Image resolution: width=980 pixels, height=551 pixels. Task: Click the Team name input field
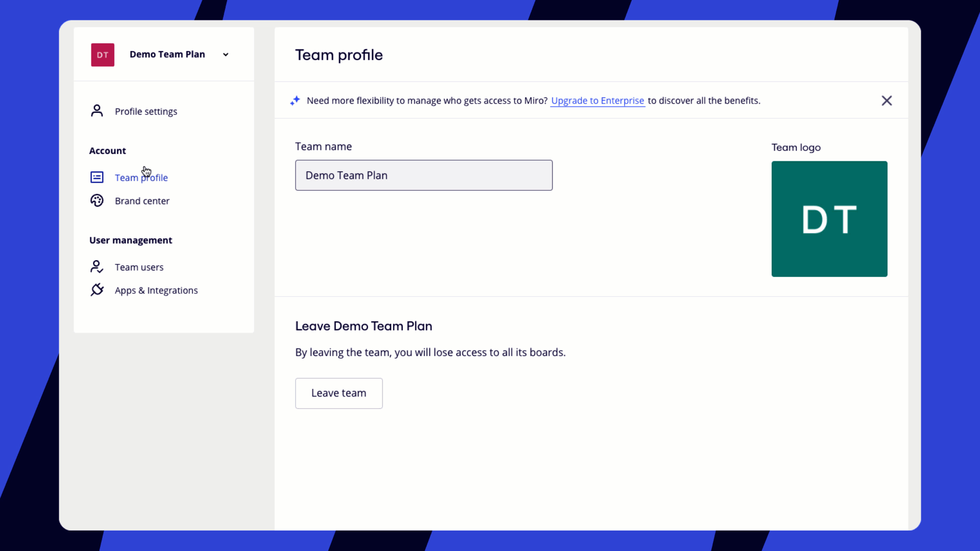click(424, 175)
